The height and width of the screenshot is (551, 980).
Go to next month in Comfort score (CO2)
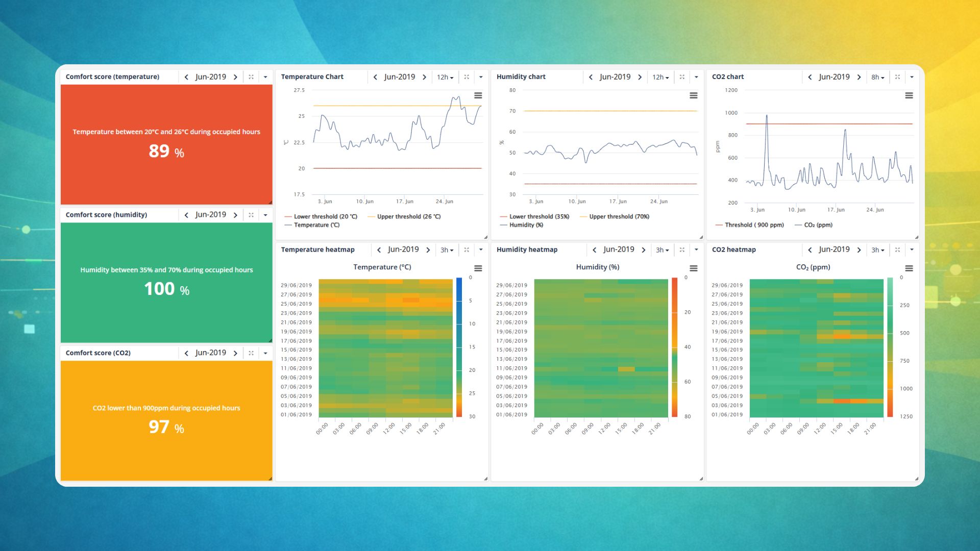[235, 353]
